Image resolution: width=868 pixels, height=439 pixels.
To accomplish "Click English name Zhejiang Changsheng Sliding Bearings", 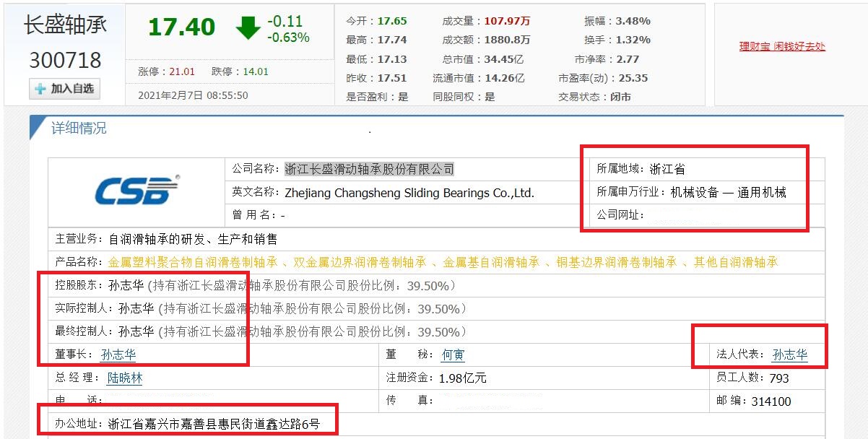I will 409,193.
